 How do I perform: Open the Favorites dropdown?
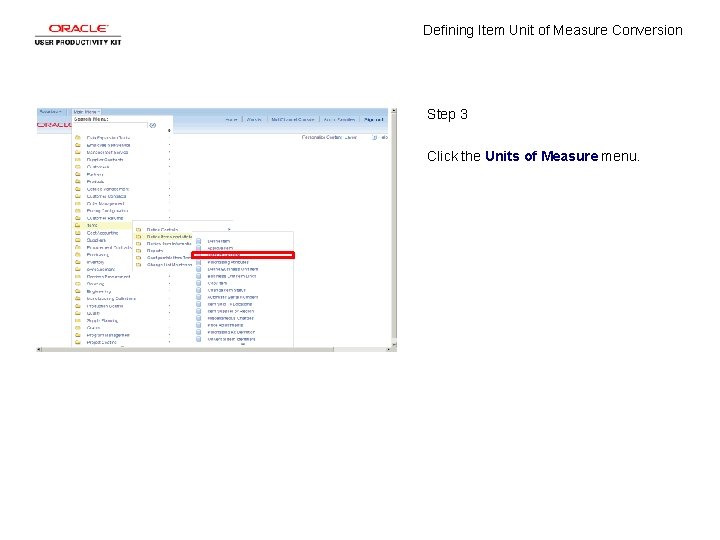point(50,112)
